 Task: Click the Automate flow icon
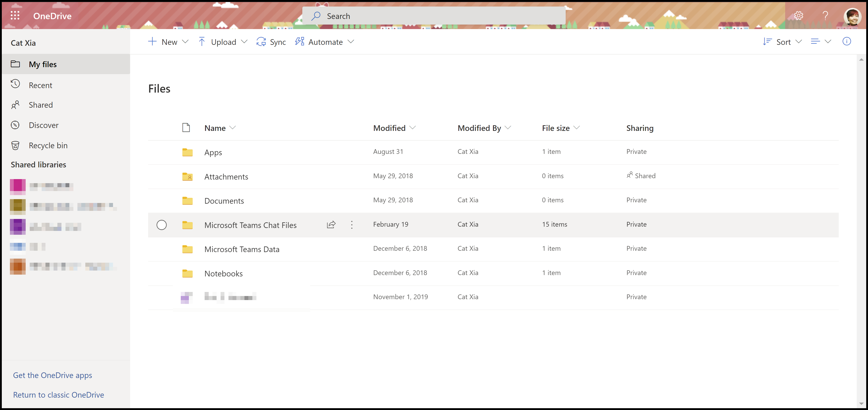click(299, 41)
